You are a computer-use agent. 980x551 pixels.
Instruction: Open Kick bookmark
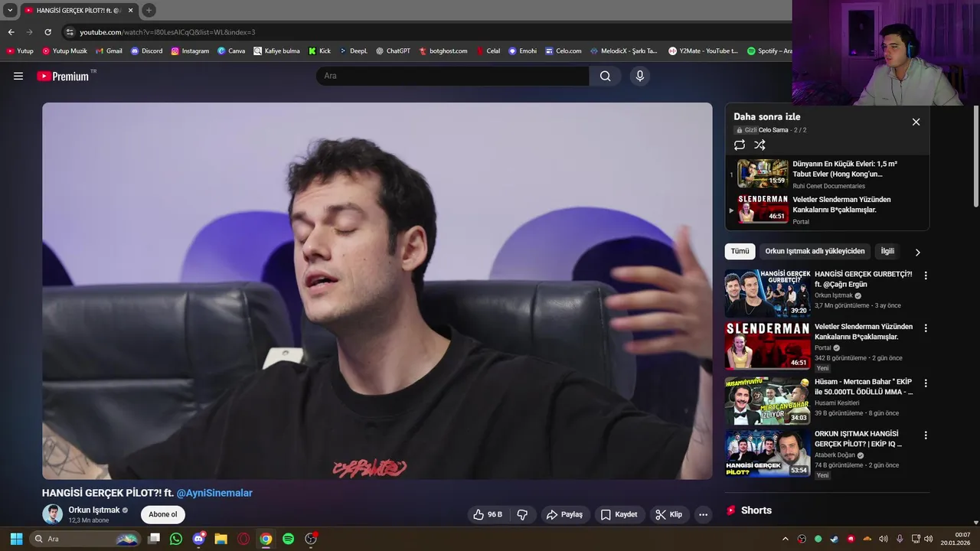(x=320, y=51)
